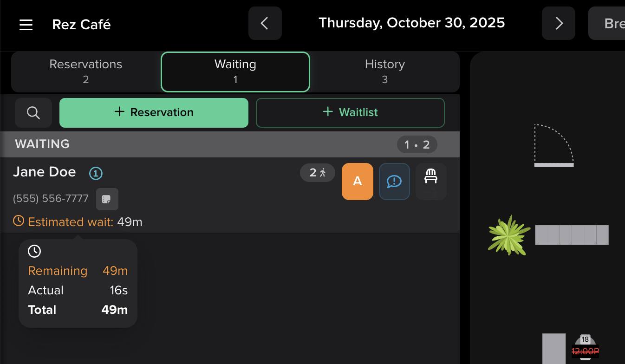625x364 pixels.
Task: Seat Jane Doe with the chair icon
Action: 431,182
